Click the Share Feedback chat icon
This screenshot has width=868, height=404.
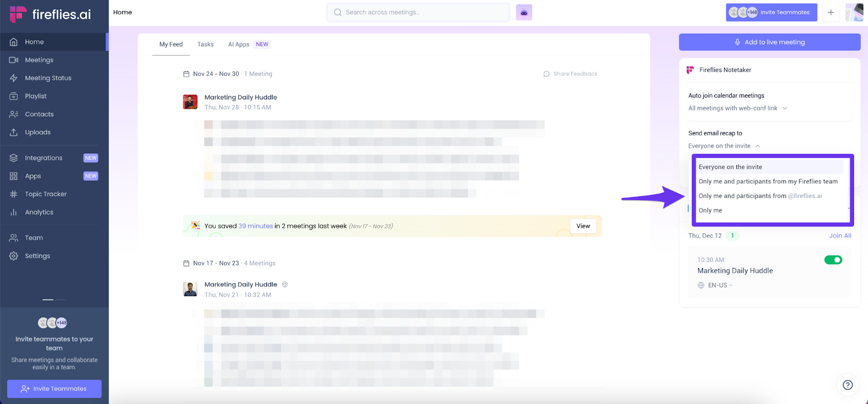pyautogui.click(x=546, y=74)
